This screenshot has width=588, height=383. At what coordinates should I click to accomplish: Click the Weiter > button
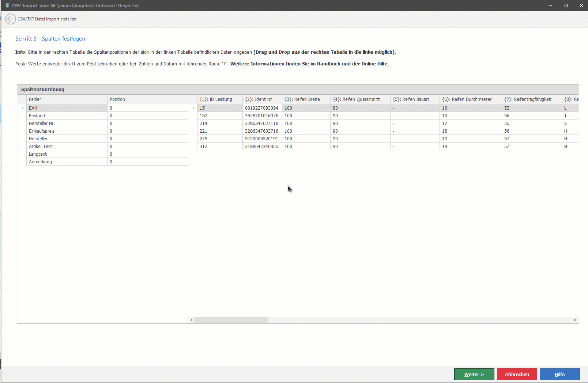click(x=474, y=374)
